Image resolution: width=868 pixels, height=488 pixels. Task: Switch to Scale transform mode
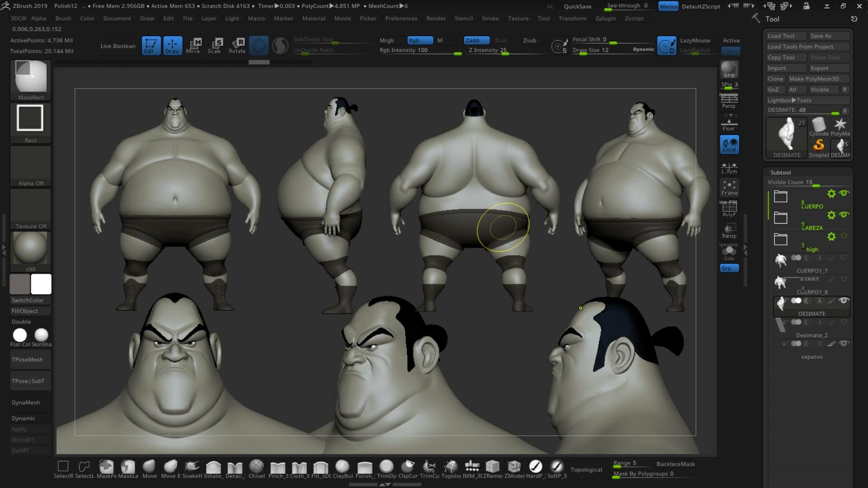coord(214,46)
